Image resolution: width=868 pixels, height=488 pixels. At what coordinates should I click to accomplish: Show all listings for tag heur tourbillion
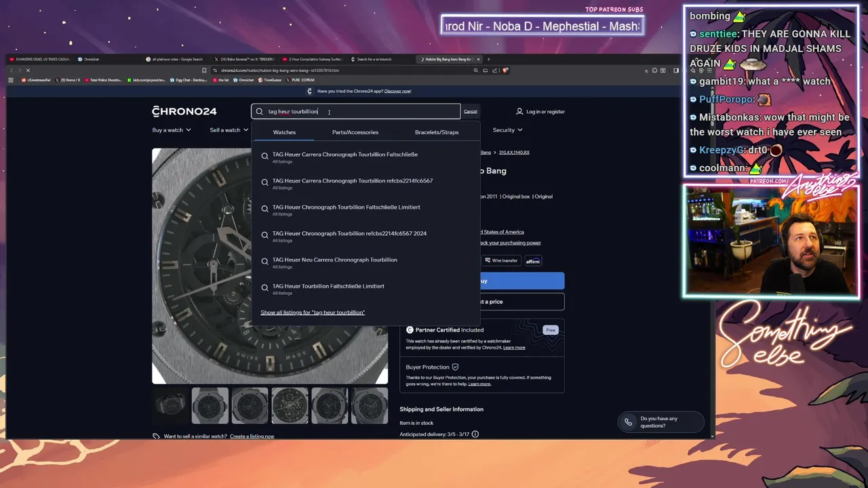pyautogui.click(x=313, y=312)
